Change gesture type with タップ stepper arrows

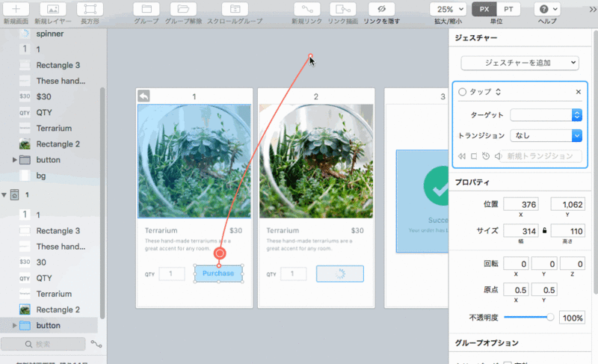point(498,92)
